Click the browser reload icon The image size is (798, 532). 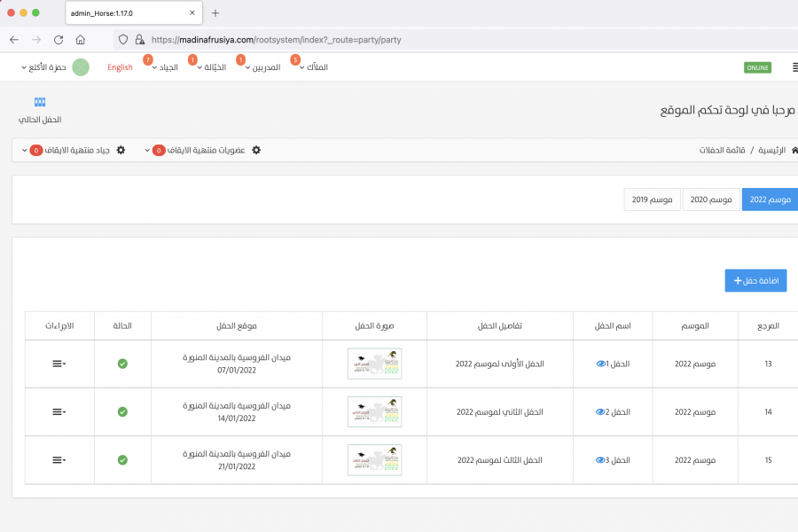(x=59, y=40)
